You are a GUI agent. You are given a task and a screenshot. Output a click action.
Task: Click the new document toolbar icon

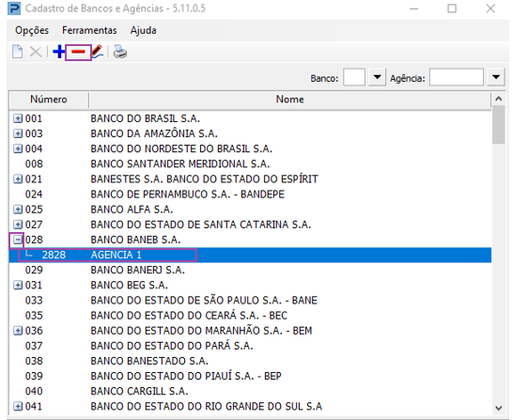point(17,52)
